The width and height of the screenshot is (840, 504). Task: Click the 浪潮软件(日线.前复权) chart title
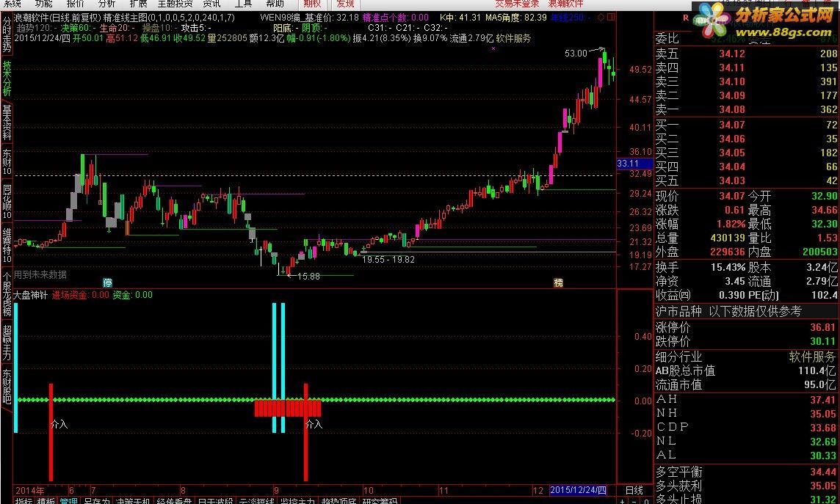[x=58, y=18]
